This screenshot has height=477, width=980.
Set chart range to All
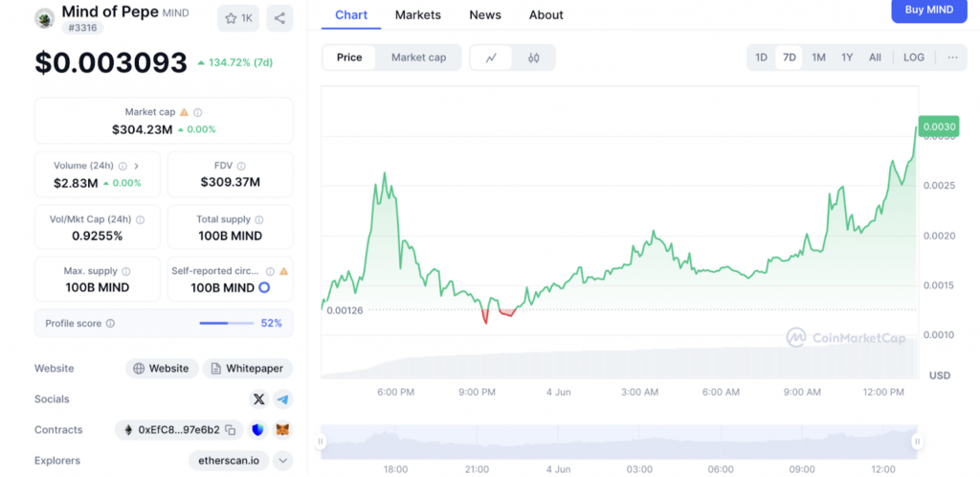[875, 57]
